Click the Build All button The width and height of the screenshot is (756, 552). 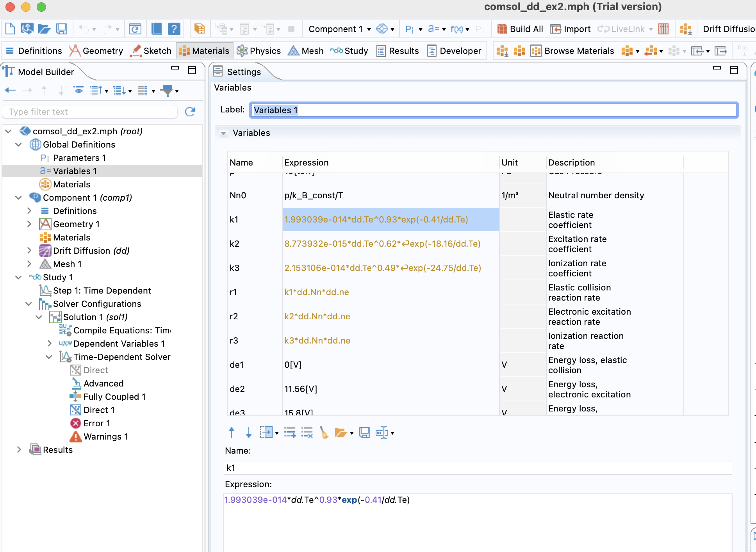pos(520,29)
